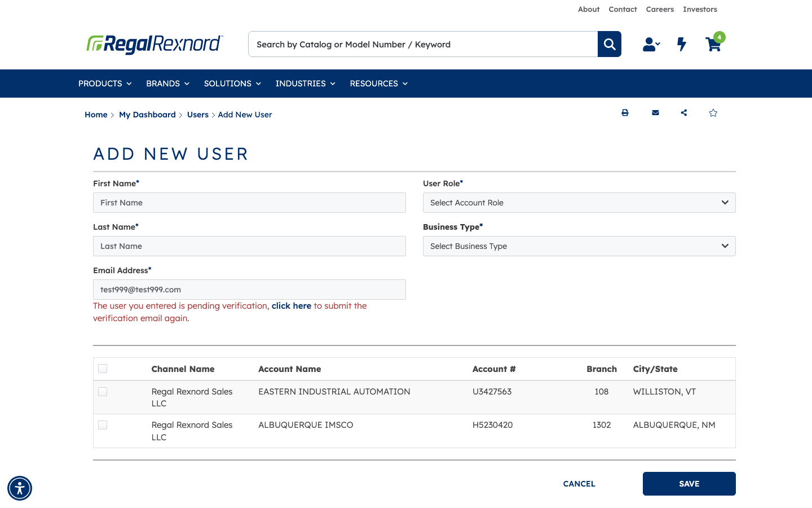The image size is (812, 508).
Task: Click the 'click here' verification link
Action: pyautogui.click(x=292, y=306)
